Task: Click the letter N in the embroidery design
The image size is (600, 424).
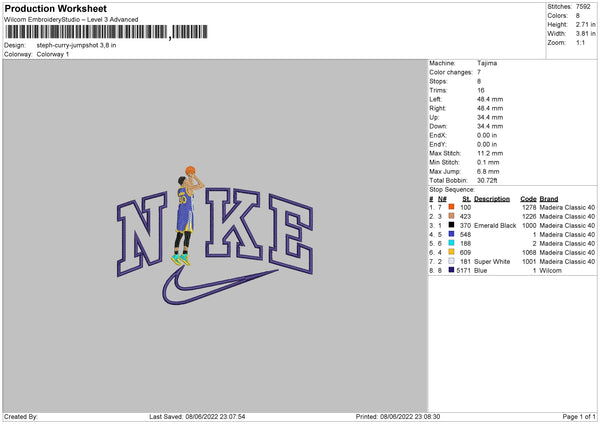Action: 142,234
